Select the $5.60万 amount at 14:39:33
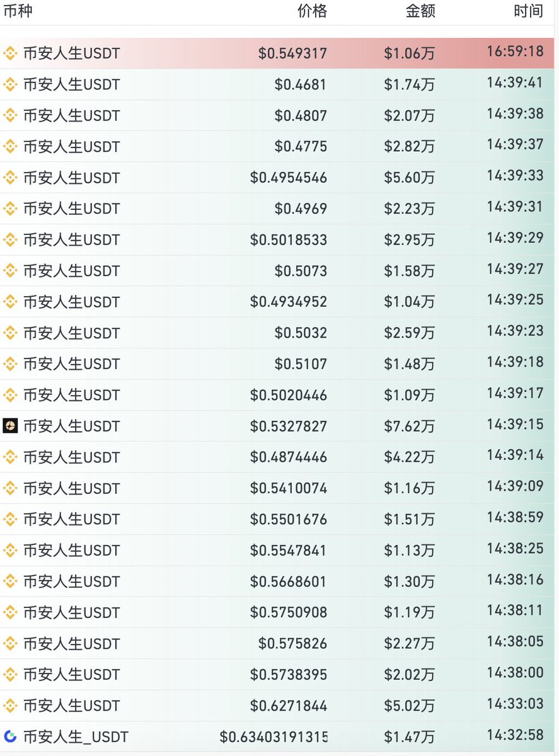The width and height of the screenshot is (559, 756). click(x=410, y=178)
